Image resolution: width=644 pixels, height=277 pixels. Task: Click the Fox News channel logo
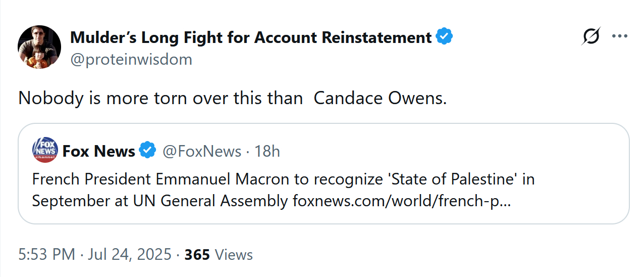(x=45, y=150)
